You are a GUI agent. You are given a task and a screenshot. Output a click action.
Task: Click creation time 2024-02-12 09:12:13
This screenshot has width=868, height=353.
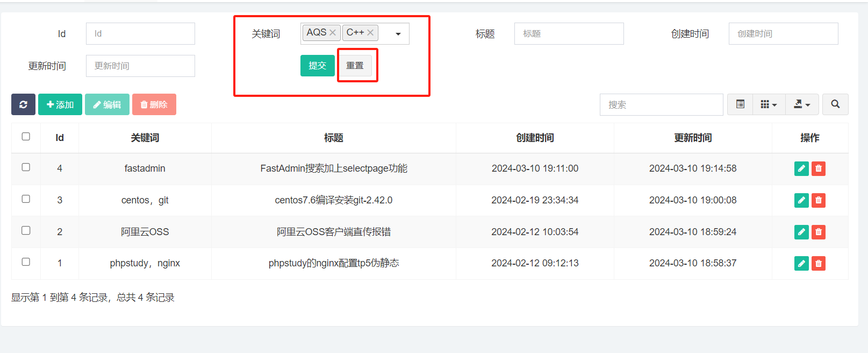click(535, 263)
